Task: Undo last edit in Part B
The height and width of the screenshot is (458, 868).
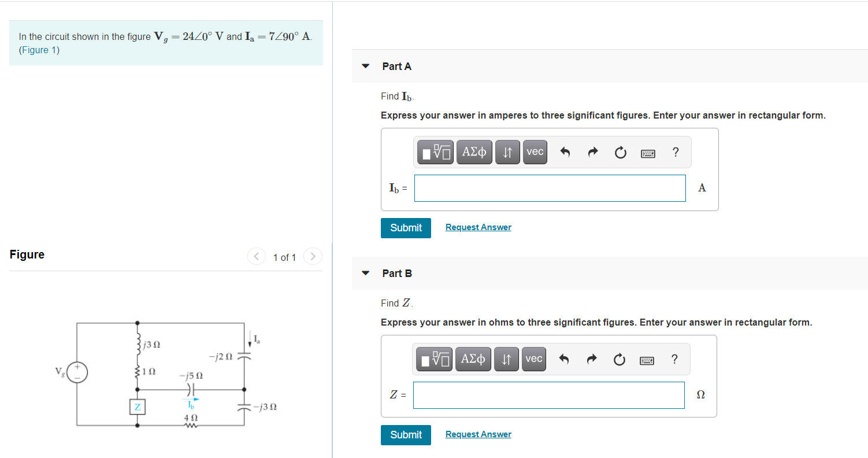Action: pyautogui.click(x=565, y=360)
